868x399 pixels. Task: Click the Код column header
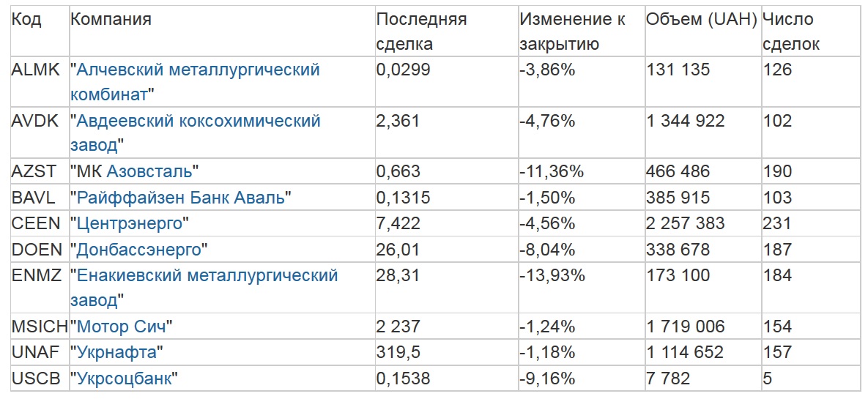click(27, 20)
